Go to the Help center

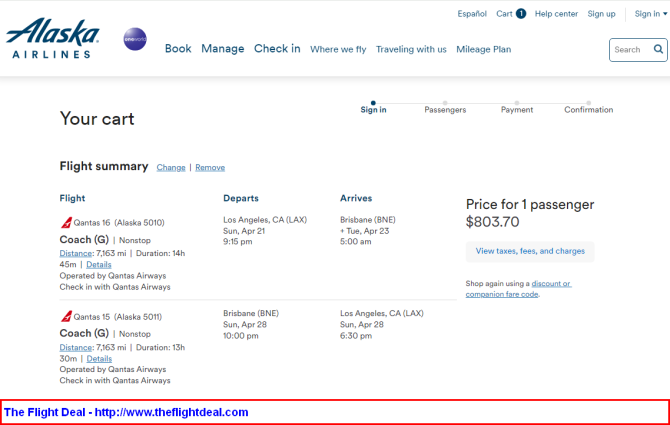[556, 14]
